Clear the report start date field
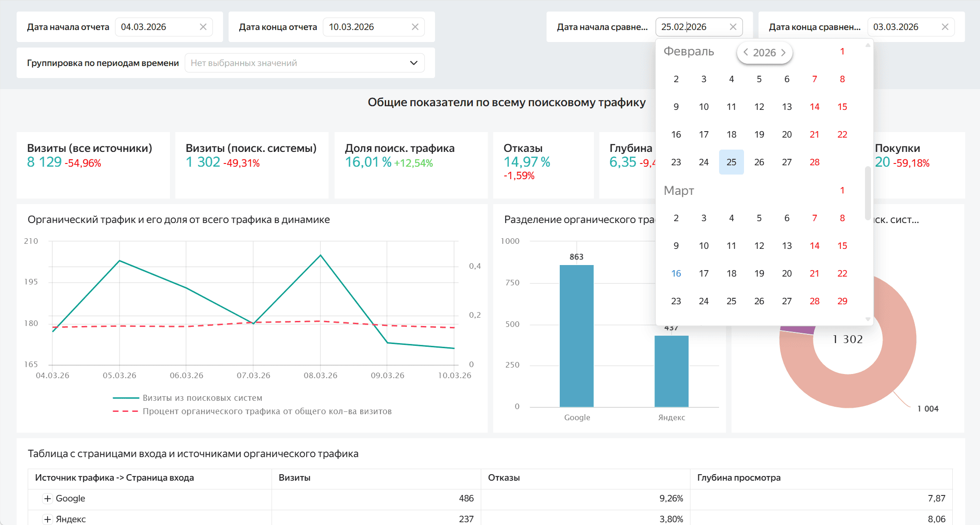The width and height of the screenshot is (980, 525). pyautogui.click(x=203, y=27)
